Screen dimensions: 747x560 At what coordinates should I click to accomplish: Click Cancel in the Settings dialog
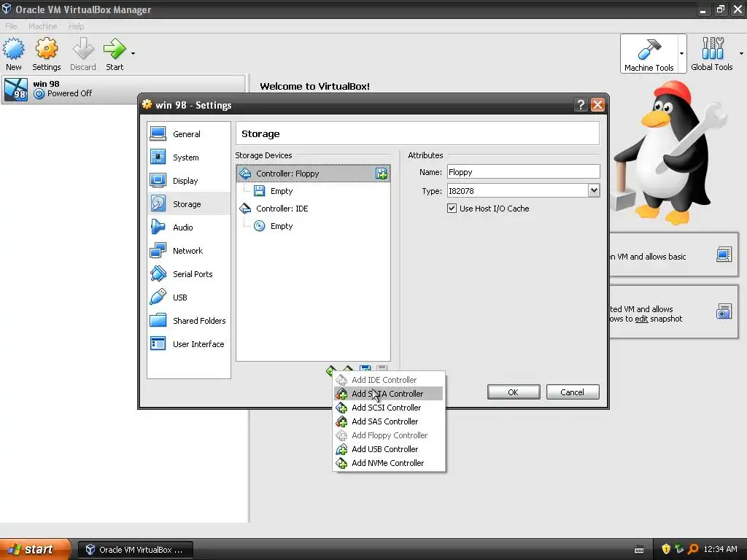pyautogui.click(x=573, y=392)
